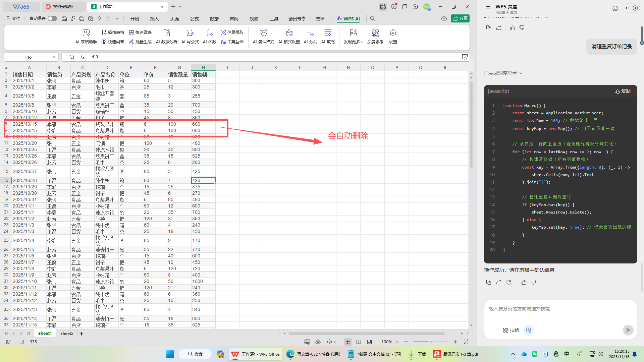Toggle the 自动保存 switch

pyautogui.click(x=52, y=18)
